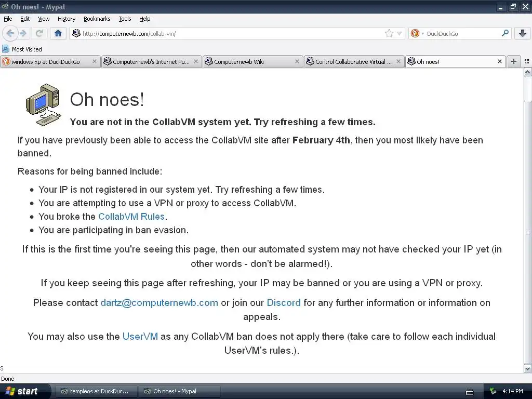The image size is (532, 399).
Task: Switch to templeos at DuckDuc... taskbar window
Action: point(96,391)
